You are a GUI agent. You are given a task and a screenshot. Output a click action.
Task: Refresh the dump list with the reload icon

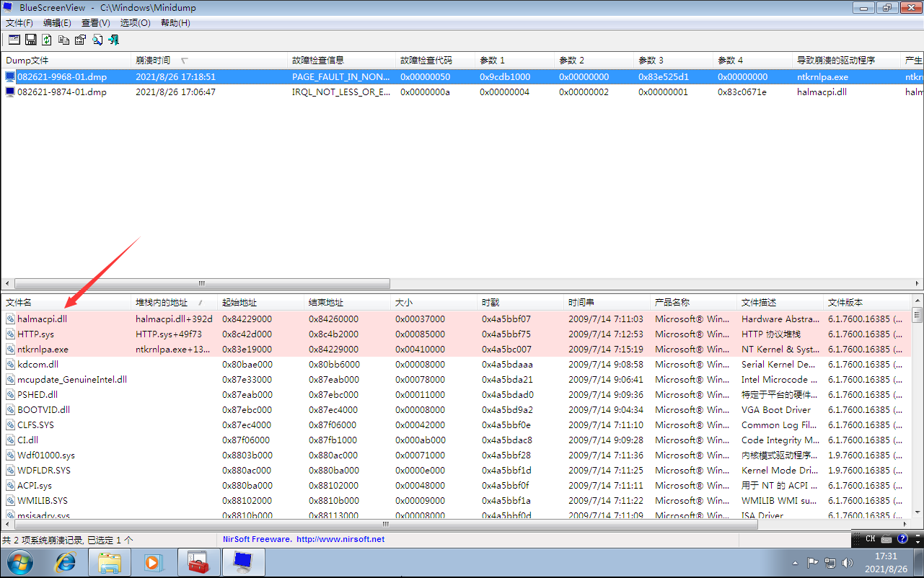[47, 39]
